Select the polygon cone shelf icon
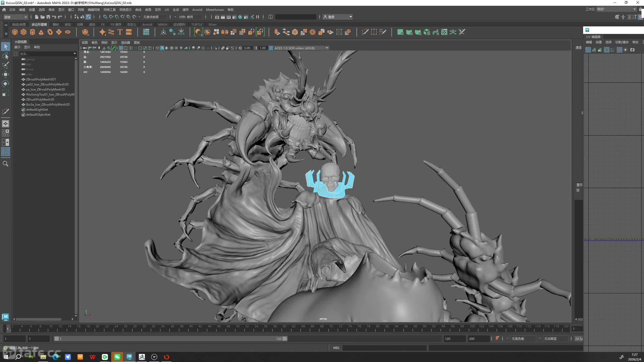This screenshot has height=362, width=644. tap(41, 32)
